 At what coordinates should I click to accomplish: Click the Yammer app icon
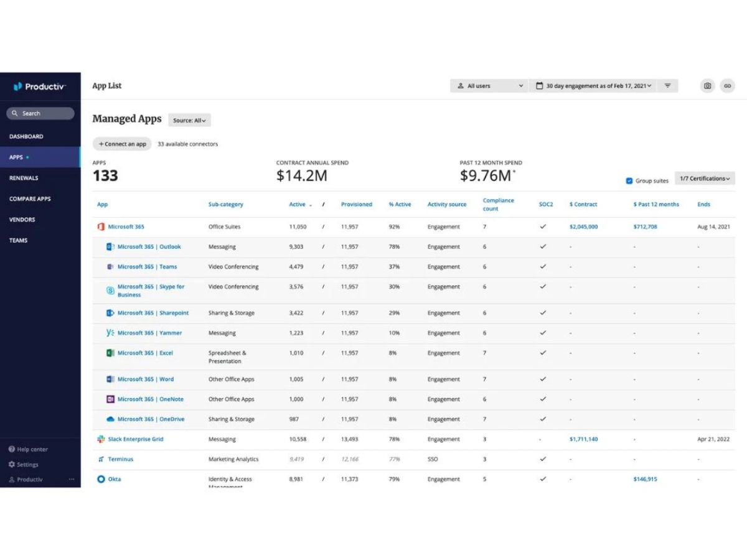tap(110, 333)
